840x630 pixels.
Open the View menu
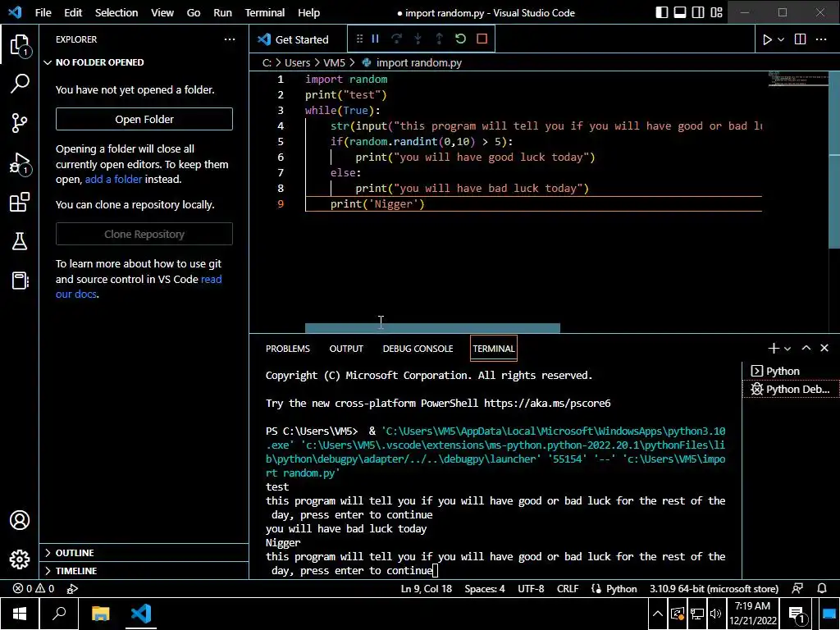[x=162, y=12]
